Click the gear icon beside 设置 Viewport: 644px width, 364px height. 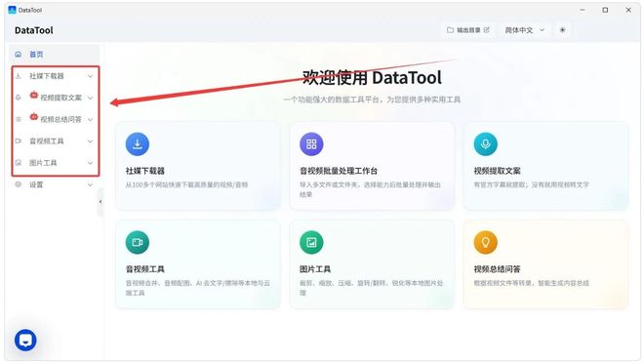point(19,184)
